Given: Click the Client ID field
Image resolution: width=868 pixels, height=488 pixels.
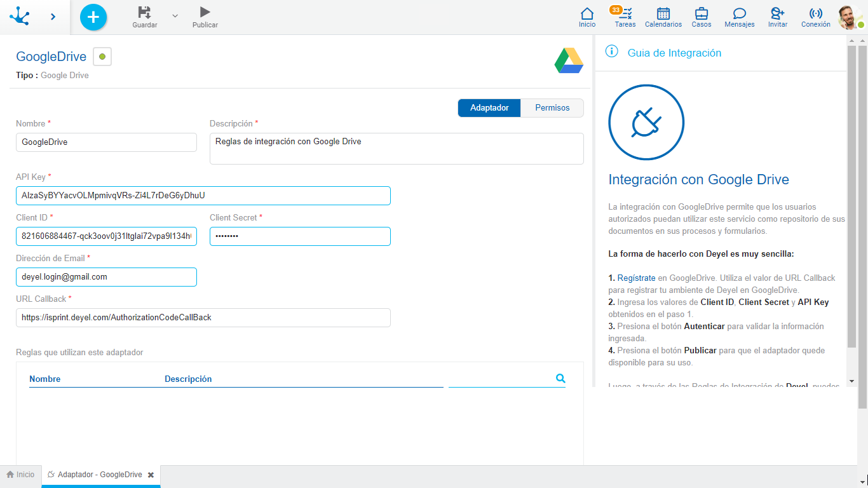Looking at the screenshot, I should click(x=106, y=236).
